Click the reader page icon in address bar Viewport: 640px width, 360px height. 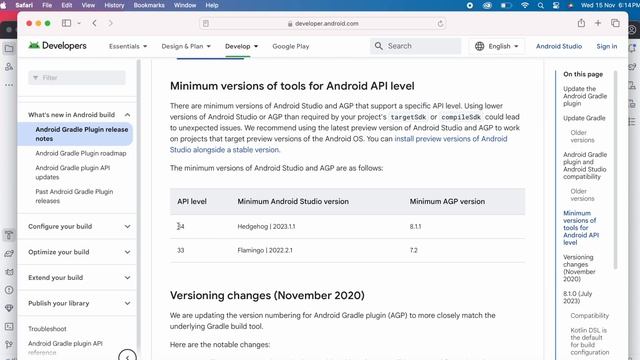point(206,24)
